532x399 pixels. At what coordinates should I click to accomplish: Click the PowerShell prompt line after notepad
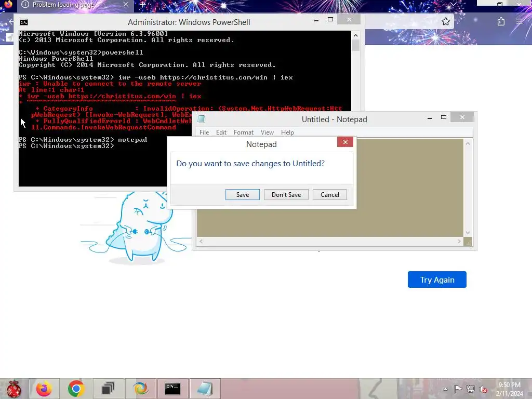[x=67, y=146]
